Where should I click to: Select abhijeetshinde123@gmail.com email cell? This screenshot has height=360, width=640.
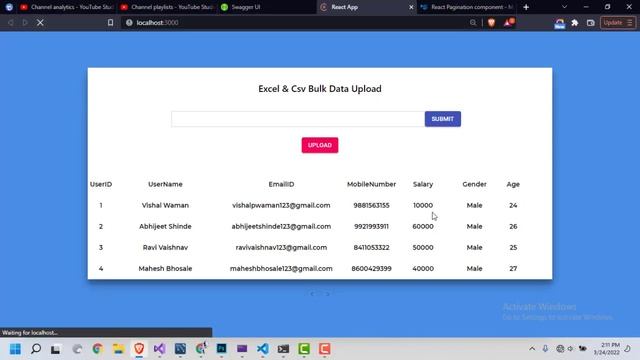281,227
